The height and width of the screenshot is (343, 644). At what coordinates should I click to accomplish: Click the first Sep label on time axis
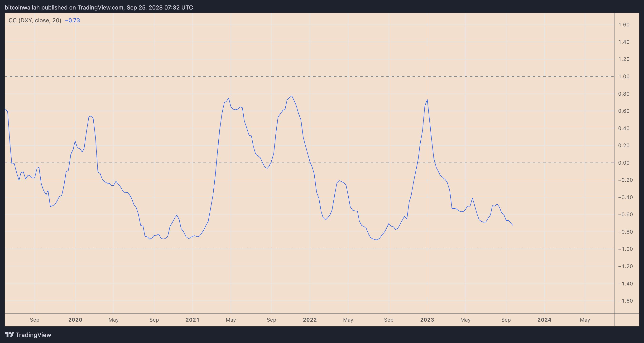point(34,320)
